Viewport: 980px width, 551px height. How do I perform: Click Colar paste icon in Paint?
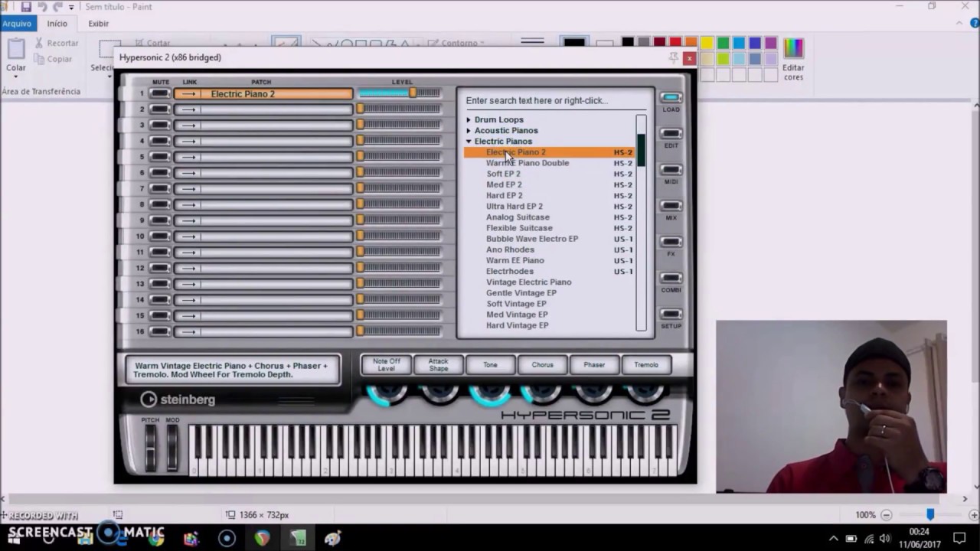tap(16, 50)
